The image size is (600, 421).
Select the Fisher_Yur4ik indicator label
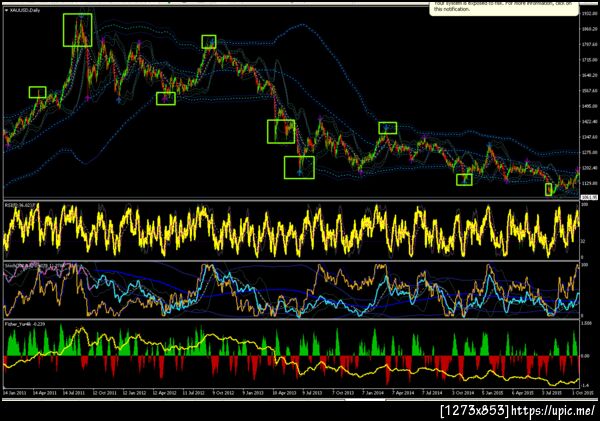point(25,324)
